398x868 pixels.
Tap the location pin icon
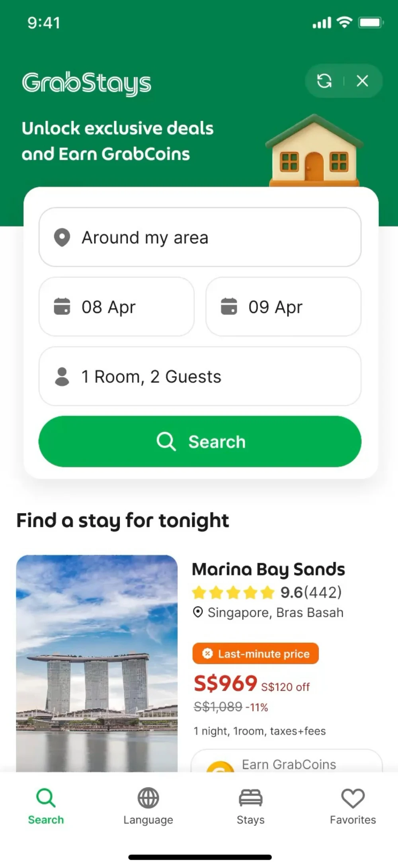62,237
